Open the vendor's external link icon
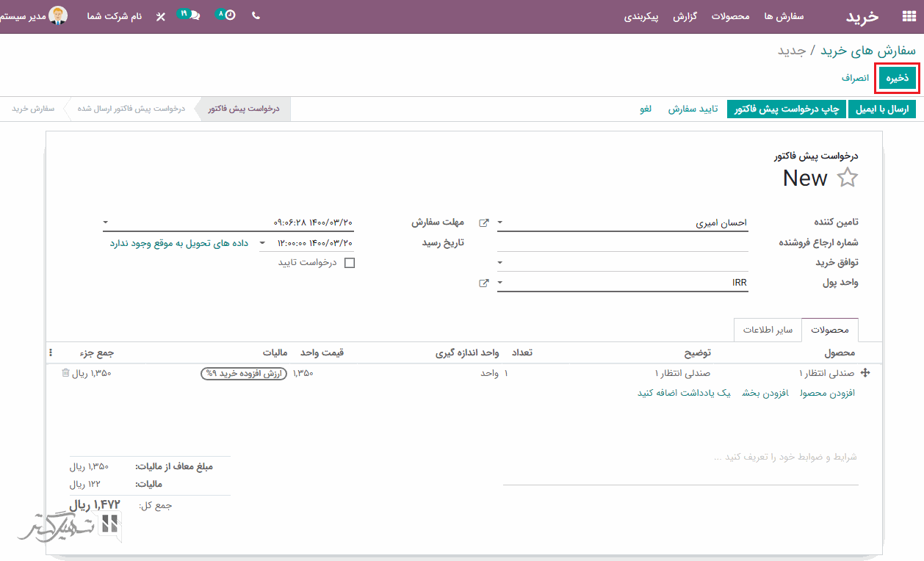This screenshot has height=561, width=924. (x=484, y=222)
